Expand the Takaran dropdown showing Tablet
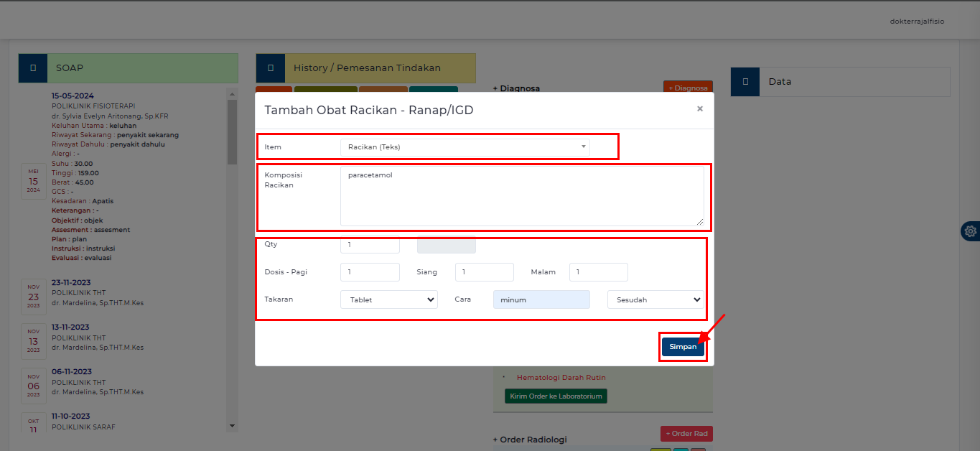Viewport: 980px width, 451px height. click(388, 299)
